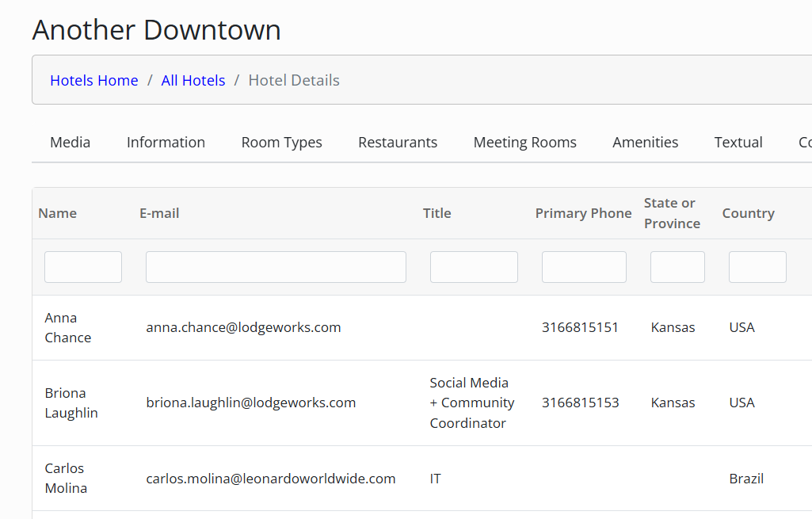This screenshot has height=519, width=812.
Task: Focus the Primary Phone filter field
Action: (584, 267)
